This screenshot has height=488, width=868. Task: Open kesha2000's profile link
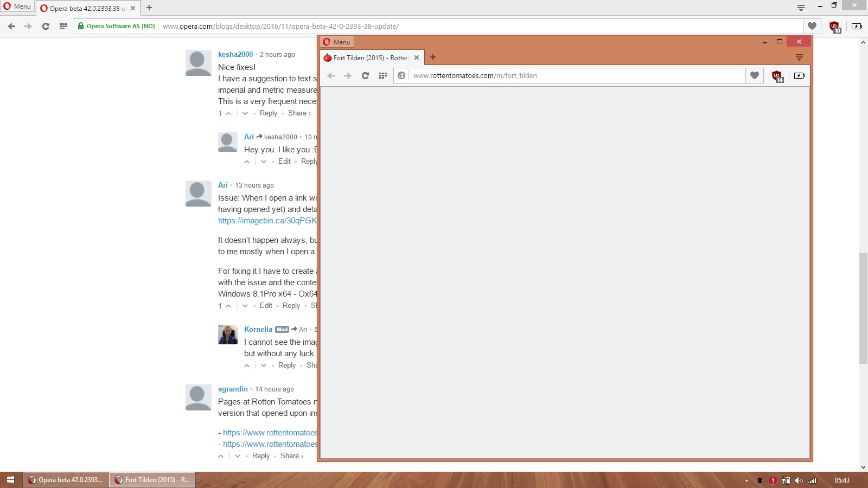[235, 54]
